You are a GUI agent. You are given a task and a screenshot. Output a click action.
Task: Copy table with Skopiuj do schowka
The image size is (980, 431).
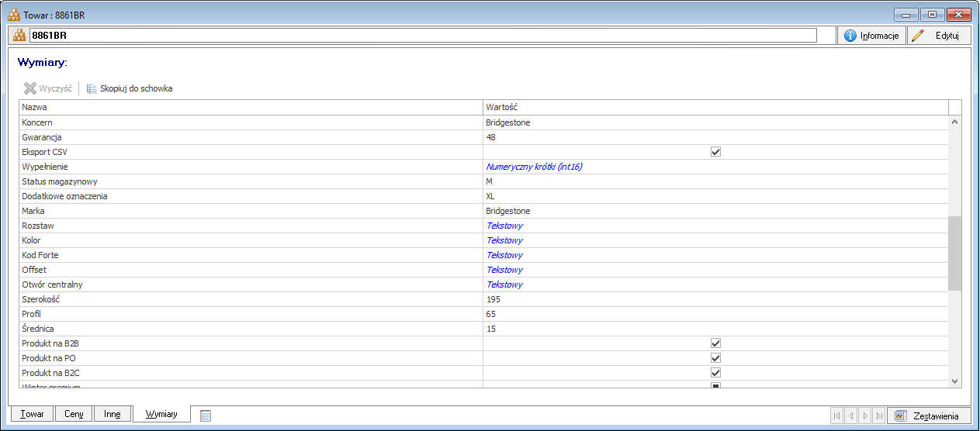129,88
